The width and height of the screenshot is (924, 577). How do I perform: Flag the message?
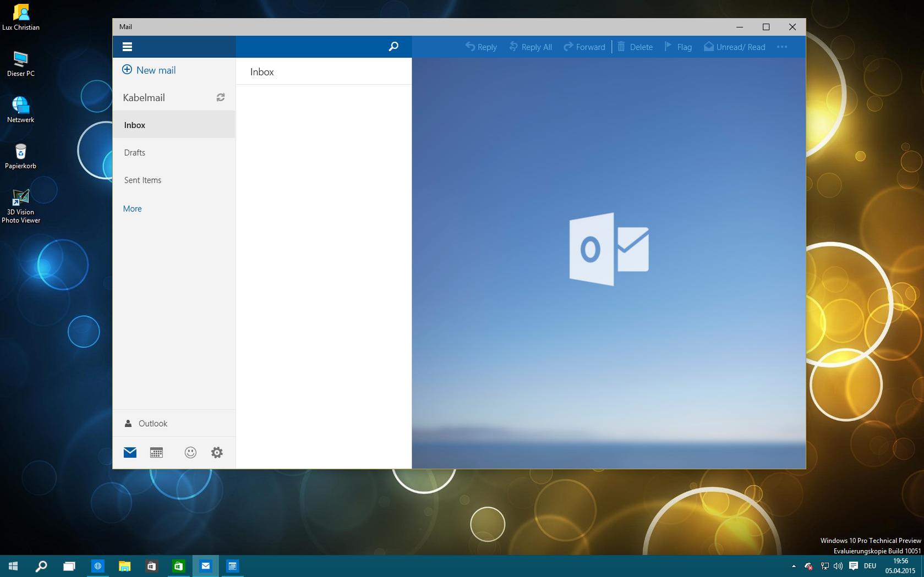point(678,47)
